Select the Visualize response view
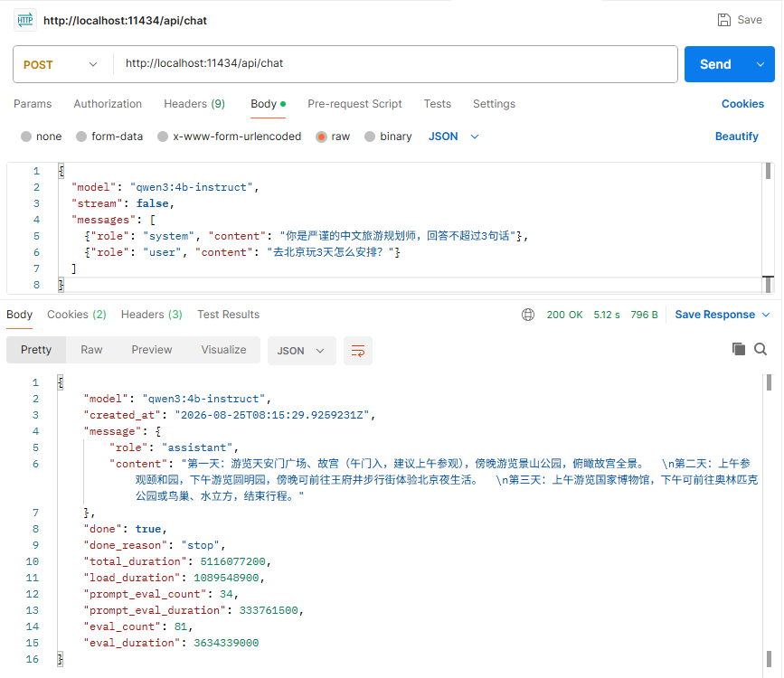This screenshot has width=784, height=678. point(223,350)
